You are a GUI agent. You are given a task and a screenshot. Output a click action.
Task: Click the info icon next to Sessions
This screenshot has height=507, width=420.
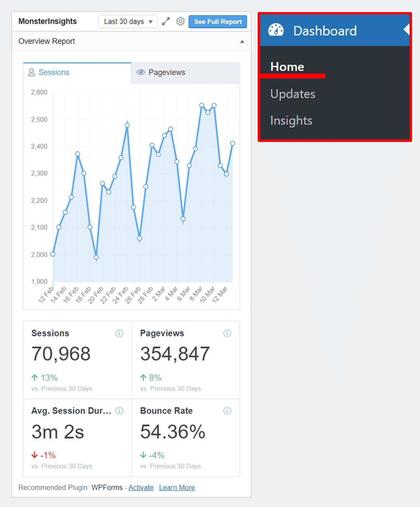[119, 333]
